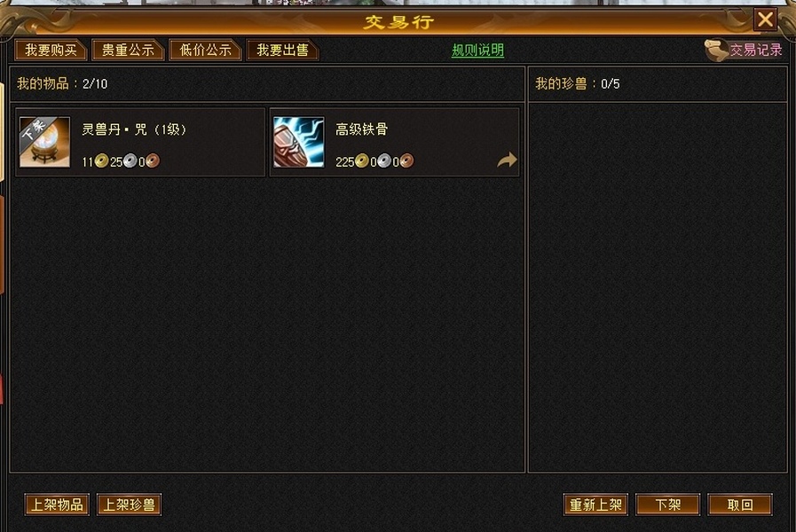The height and width of the screenshot is (532, 796).
Task: Click the copper coin icon on 灵兽丹 listing
Action: 153,160
